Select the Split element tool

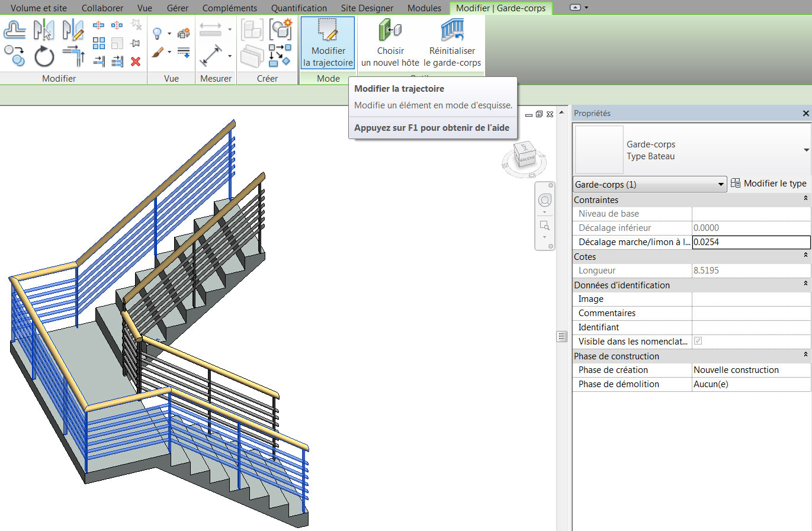pyautogui.click(x=98, y=25)
